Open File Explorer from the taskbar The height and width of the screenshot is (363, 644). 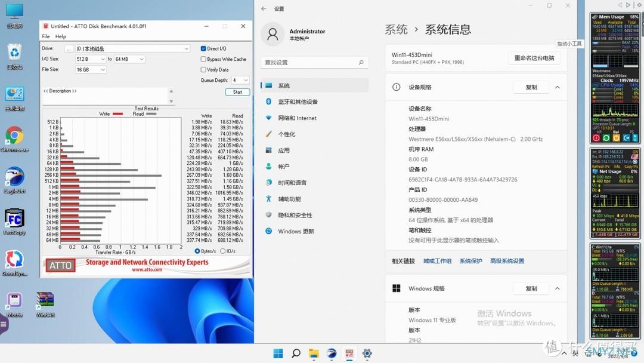coord(314,353)
